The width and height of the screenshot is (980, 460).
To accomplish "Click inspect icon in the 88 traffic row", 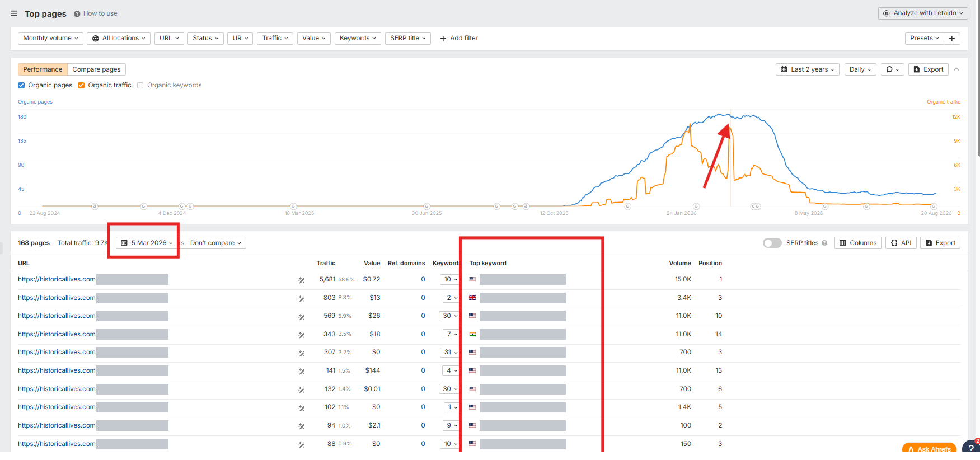I will [302, 444].
